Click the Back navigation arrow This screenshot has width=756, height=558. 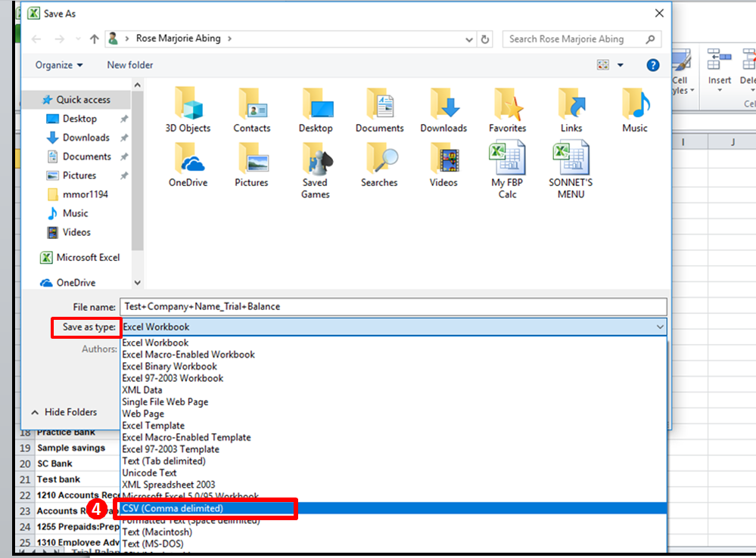(x=36, y=39)
